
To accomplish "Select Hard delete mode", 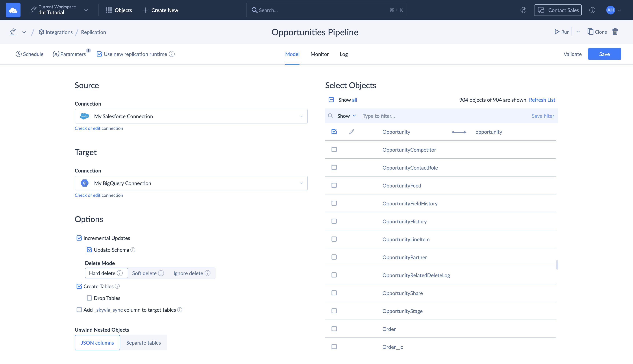I will (106, 273).
